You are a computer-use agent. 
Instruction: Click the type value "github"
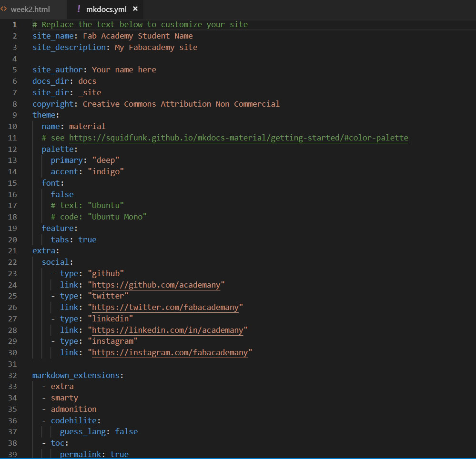tap(106, 274)
